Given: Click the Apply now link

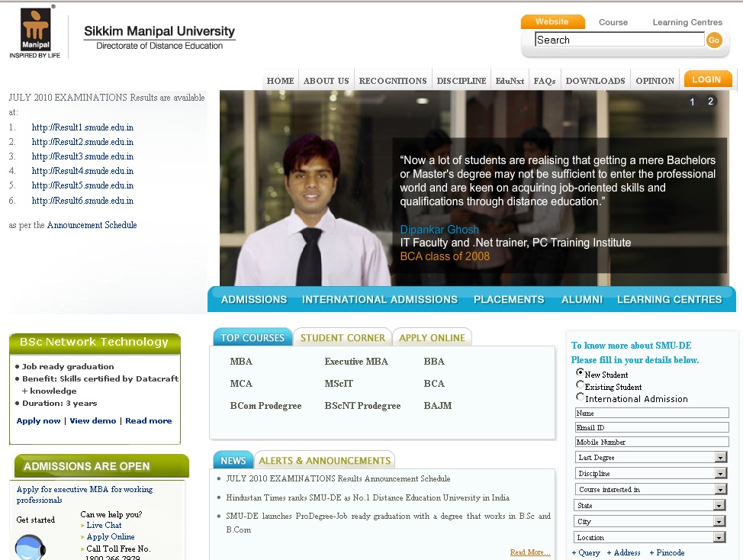Looking at the screenshot, I should 38,420.
